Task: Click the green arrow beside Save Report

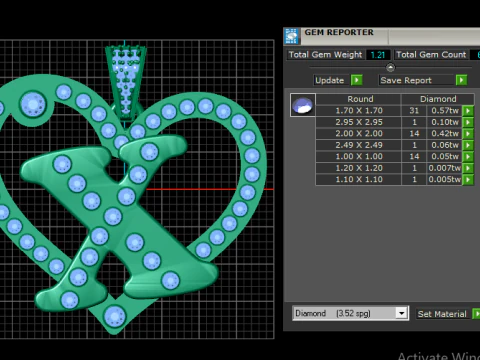Action: tap(461, 80)
